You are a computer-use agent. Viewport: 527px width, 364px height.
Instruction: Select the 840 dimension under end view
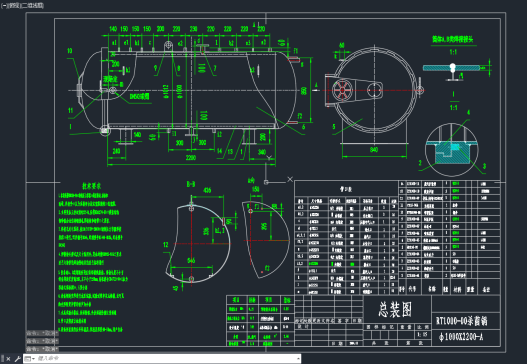click(374, 150)
